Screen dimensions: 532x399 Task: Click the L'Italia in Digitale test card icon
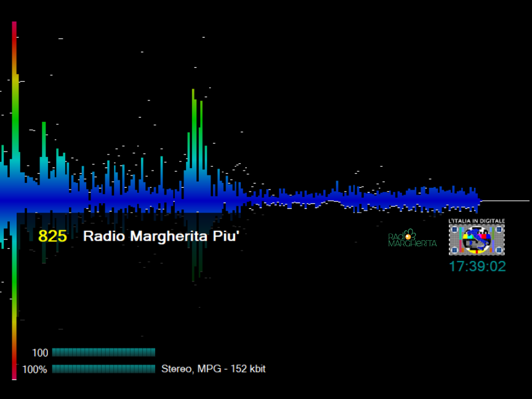pyautogui.click(x=477, y=240)
